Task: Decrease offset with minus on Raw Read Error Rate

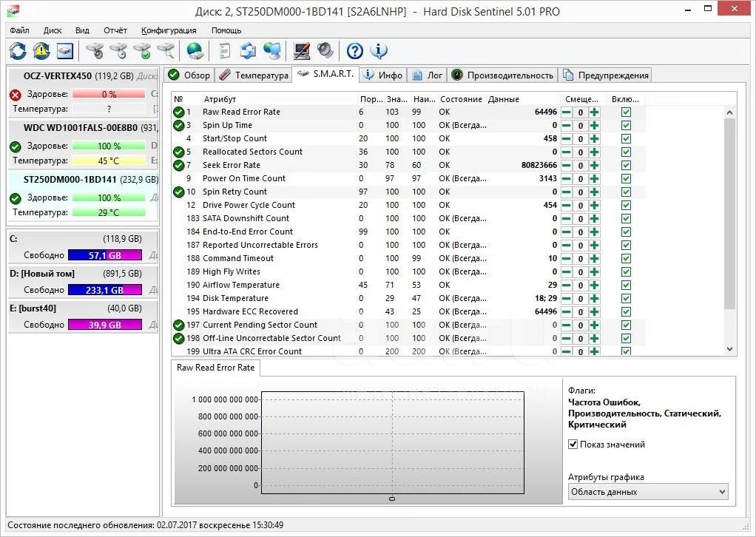Action: point(567,112)
